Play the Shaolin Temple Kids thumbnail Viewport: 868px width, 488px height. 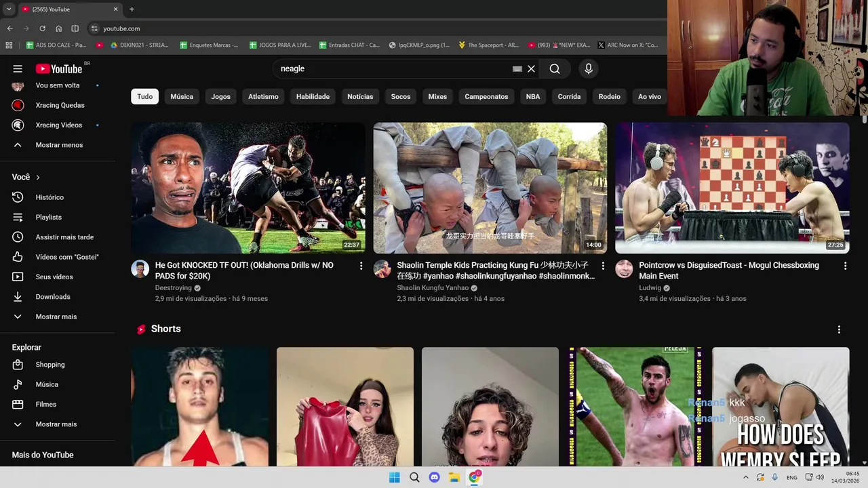[x=490, y=188]
